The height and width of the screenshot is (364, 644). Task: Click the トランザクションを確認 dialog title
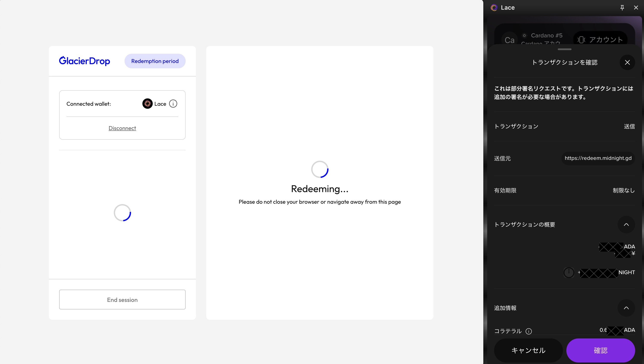(564, 62)
